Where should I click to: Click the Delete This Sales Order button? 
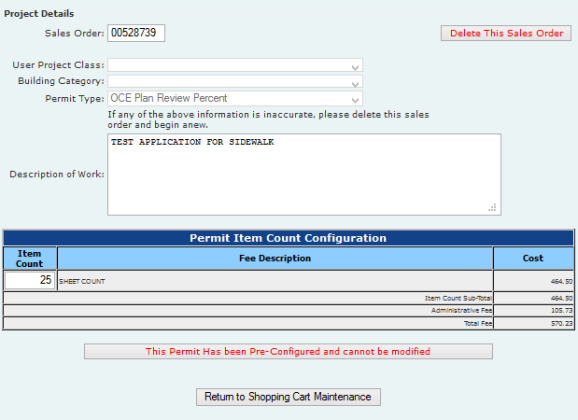click(x=506, y=33)
